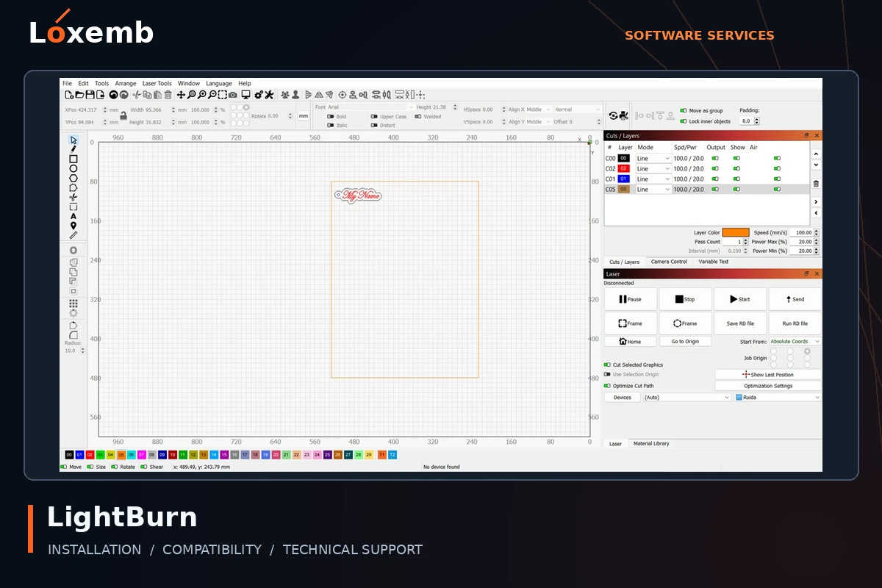Open a file with the folder icon
Image resolution: width=882 pixels, height=588 pixels.
[x=79, y=95]
